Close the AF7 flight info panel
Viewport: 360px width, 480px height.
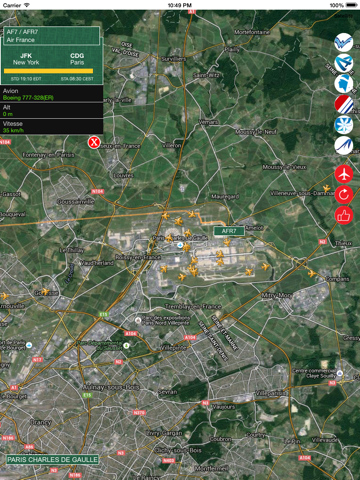[x=94, y=142]
